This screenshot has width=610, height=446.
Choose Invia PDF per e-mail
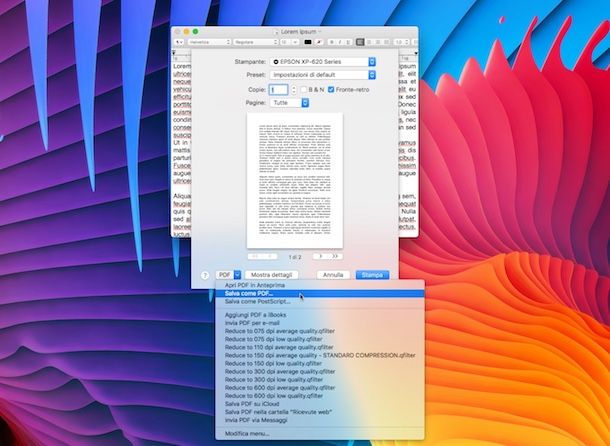tap(320, 323)
